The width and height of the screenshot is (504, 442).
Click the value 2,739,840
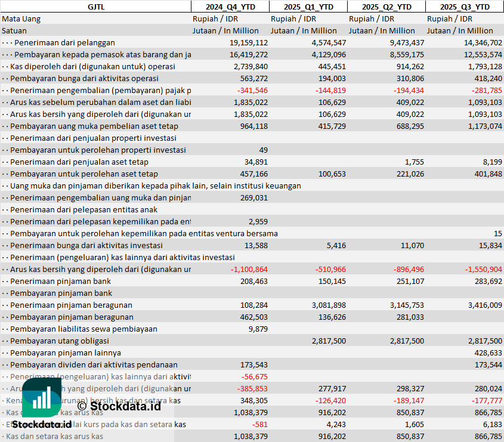click(x=251, y=67)
